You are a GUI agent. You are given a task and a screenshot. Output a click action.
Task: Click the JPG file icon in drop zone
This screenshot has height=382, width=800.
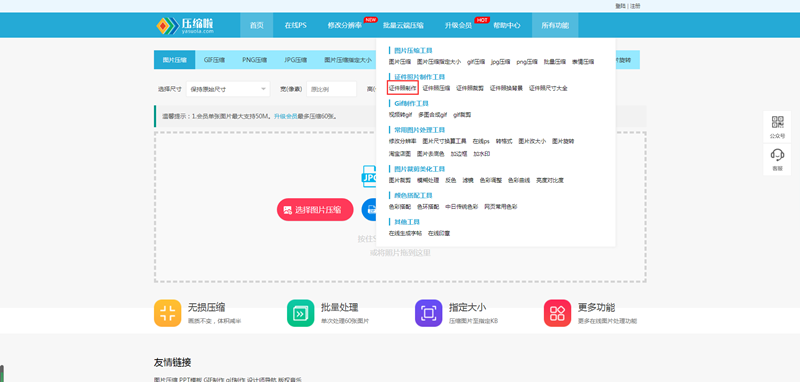click(x=369, y=176)
